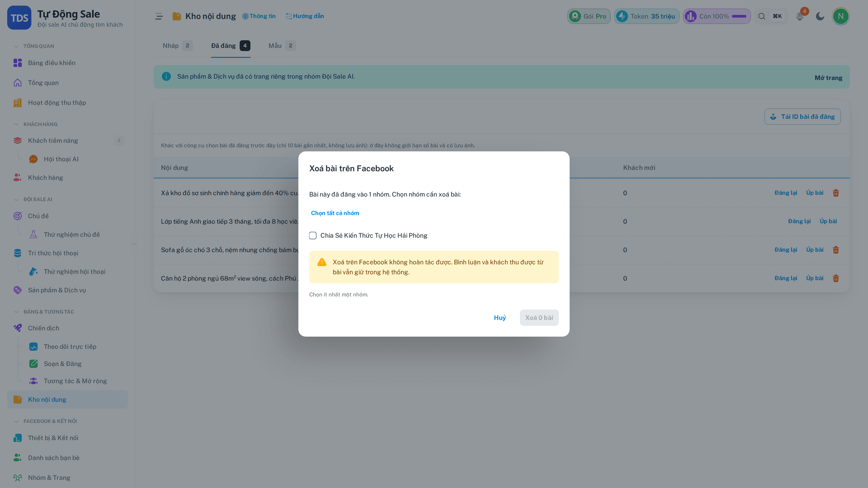Open Nhóm & Trang sidebar item
The image size is (868, 488).
pyautogui.click(x=67, y=478)
